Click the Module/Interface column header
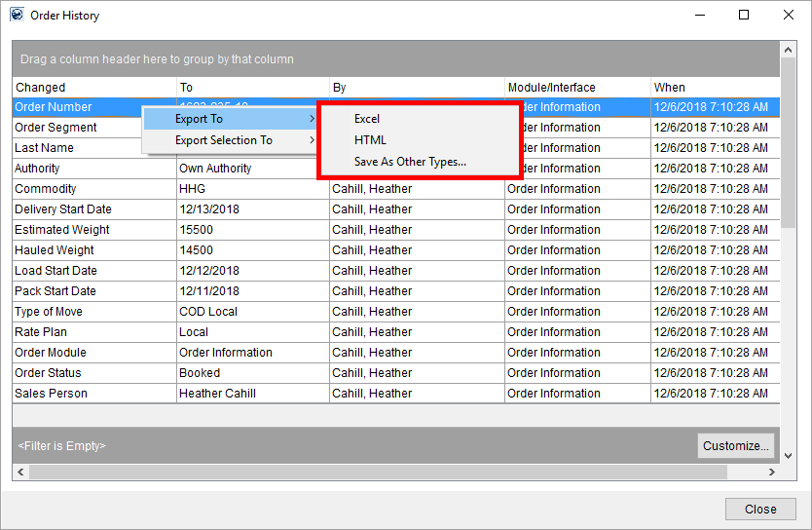812x530 pixels. pos(576,88)
